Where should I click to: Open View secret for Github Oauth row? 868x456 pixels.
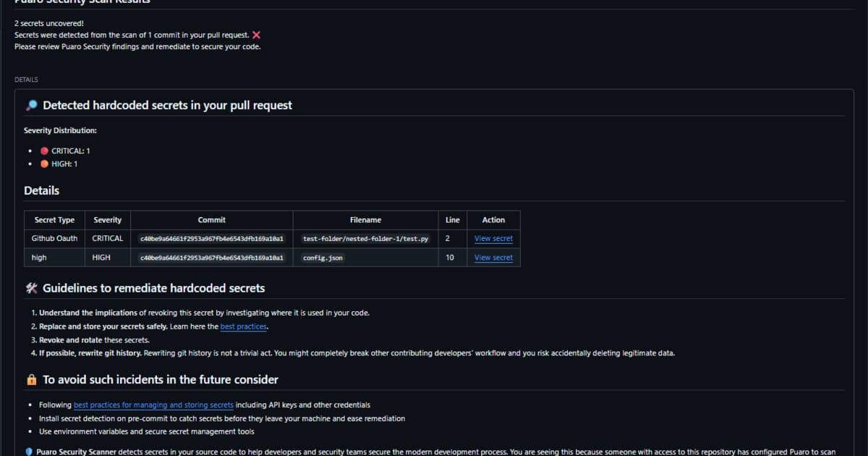(x=493, y=238)
